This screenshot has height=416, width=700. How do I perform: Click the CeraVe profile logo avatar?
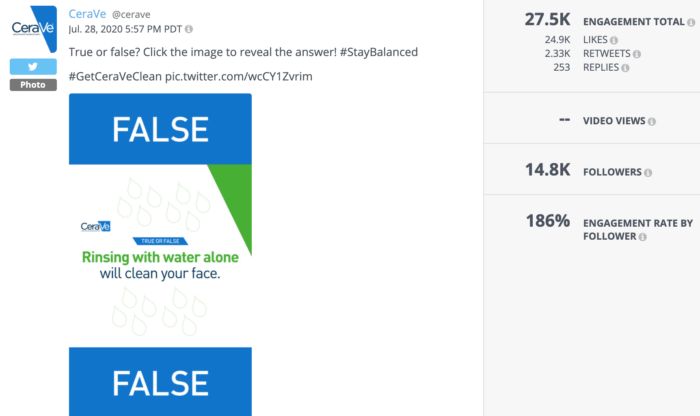pyautogui.click(x=33, y=29)
